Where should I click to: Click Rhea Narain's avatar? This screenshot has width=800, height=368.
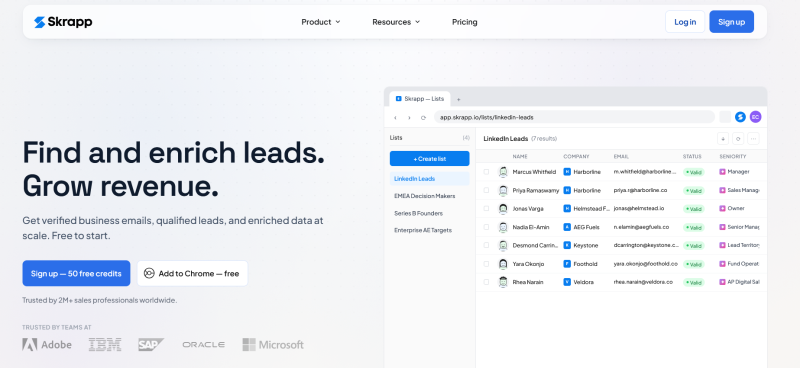pyautogui.click(x=503, y=282)
